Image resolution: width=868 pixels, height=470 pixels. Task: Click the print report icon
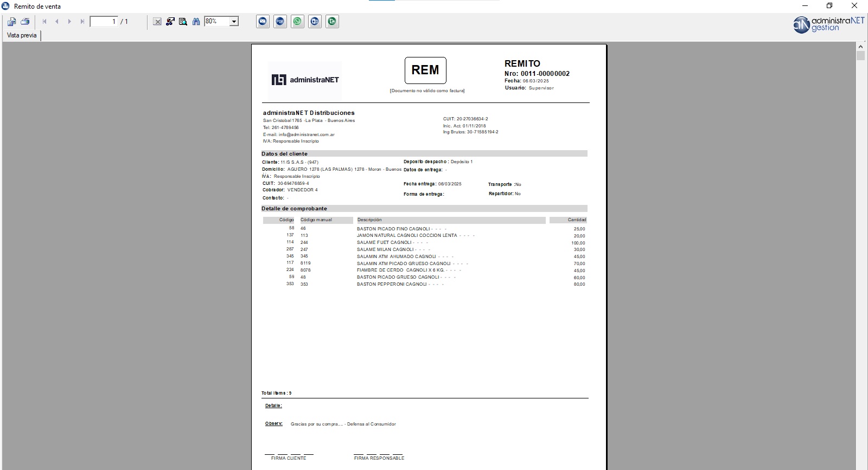point(25,22)
